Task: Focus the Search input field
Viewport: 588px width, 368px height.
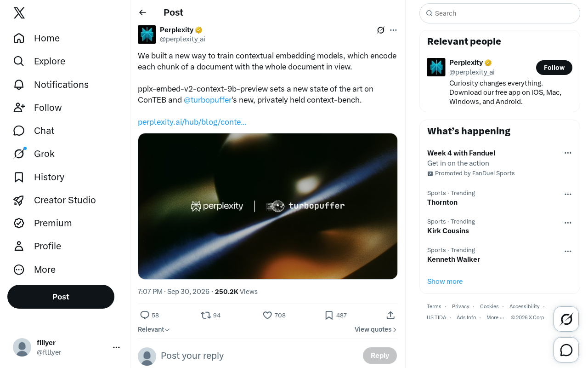Action: (500, 13)
